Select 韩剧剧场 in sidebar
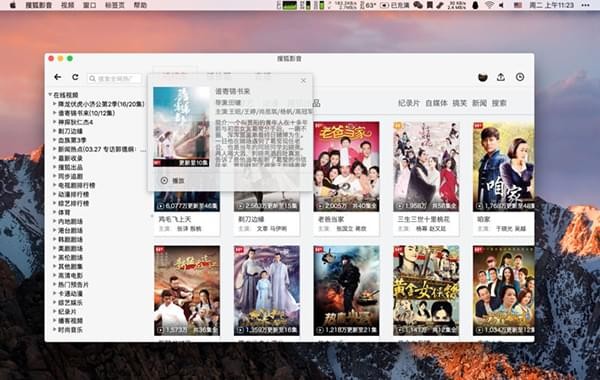600x380 pixels. point(70,240)
